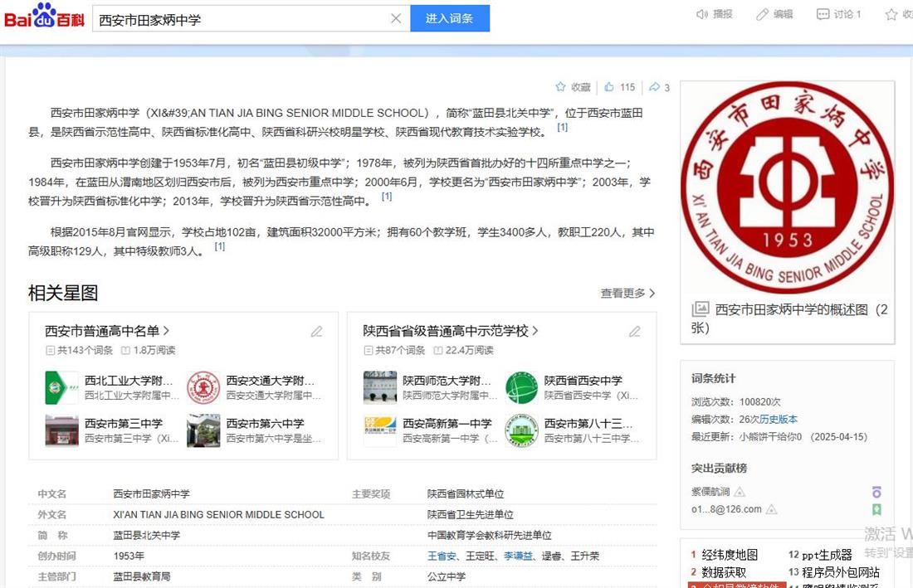The width and height of the screenshot is (913, 588).
Task: Click the warning icon beside o1...8@126.com
Action: pos(772,509)
